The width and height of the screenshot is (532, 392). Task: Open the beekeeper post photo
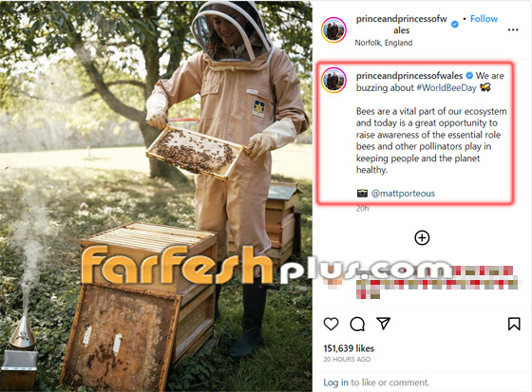[156, 196]
